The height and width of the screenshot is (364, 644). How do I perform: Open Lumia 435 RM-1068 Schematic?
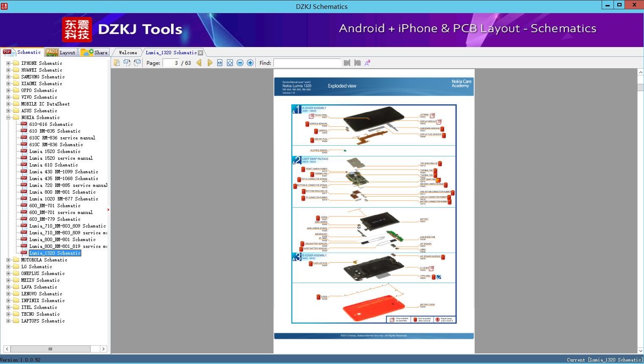[x=64, y=178]
